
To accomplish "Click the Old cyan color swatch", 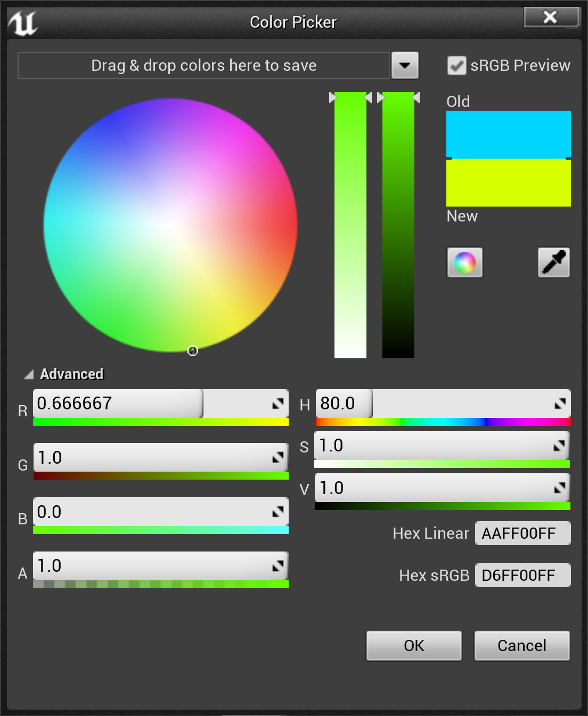I will (508, 134).
